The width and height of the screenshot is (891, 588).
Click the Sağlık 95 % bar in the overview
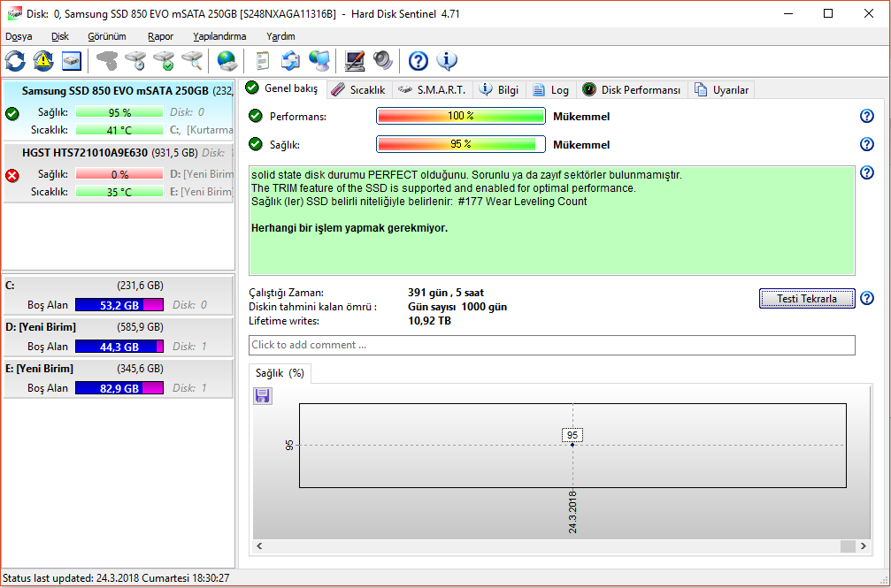tap(461, 144)
